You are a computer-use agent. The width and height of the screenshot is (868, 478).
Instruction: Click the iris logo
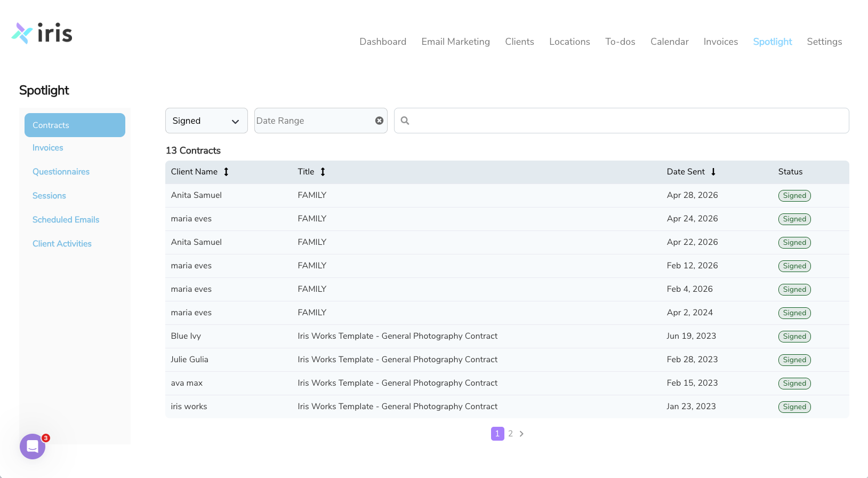(42, 33)
